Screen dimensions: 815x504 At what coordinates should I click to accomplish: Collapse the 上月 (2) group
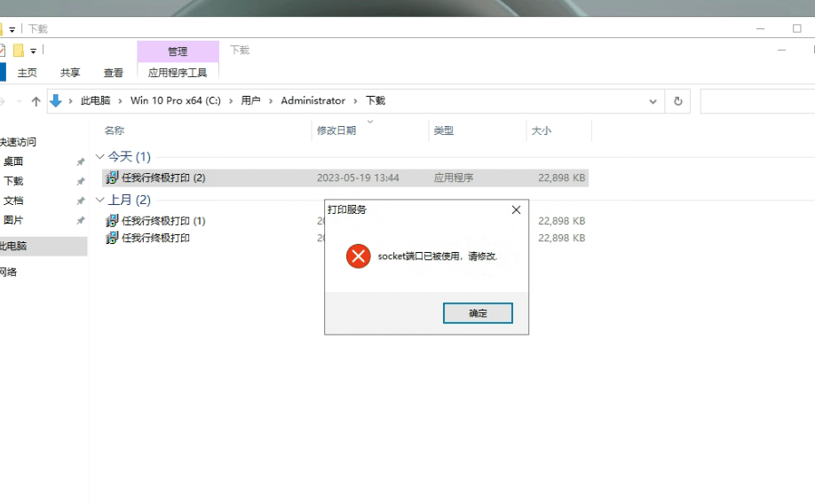point(100,200)
